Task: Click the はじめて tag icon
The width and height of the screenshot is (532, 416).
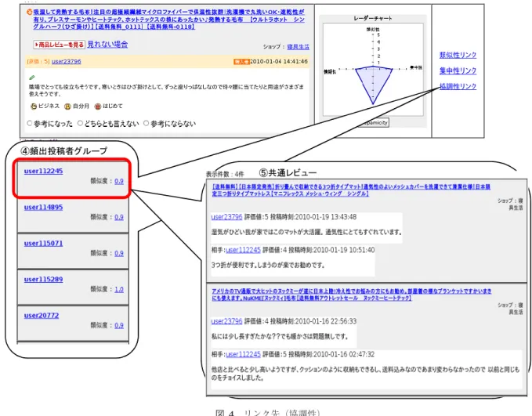Action: [x=98, y=107]
